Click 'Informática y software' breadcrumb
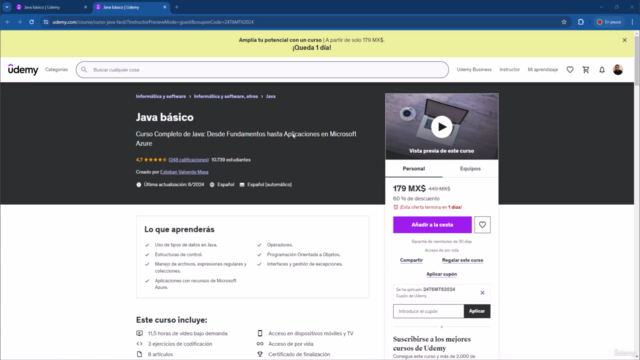Image resolution: width=640 pixels, height=360 pixels. point(161,97)
